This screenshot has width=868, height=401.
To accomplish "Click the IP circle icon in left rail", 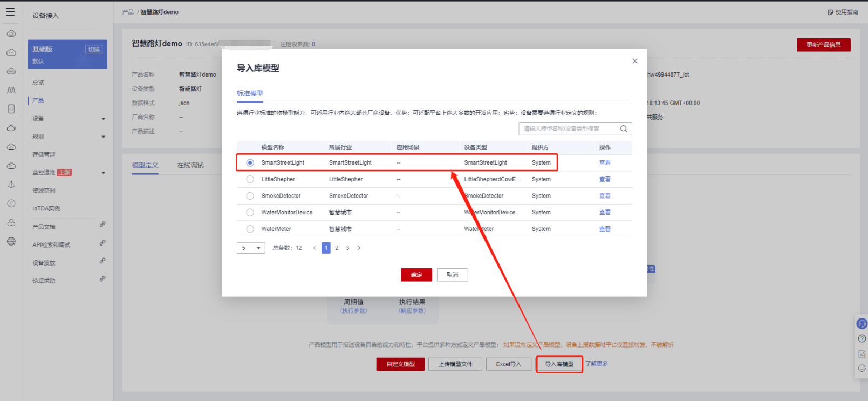I will (x=11, y=203).
